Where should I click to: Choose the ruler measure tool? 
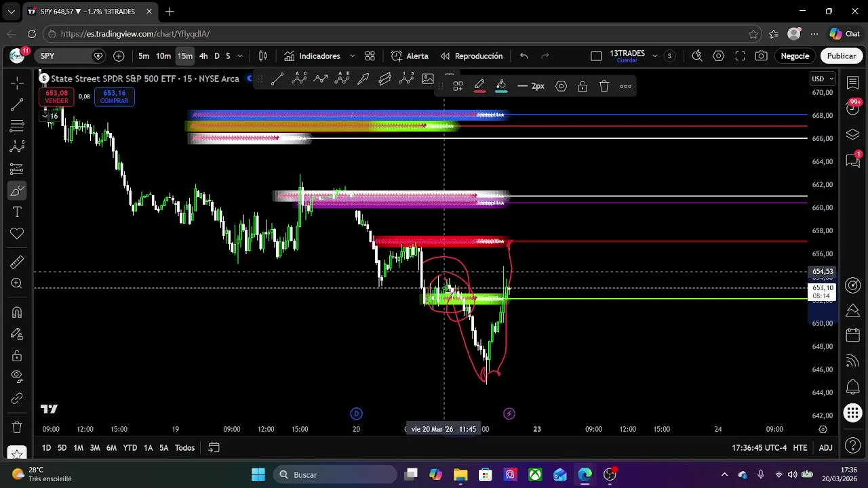point(17,262)
